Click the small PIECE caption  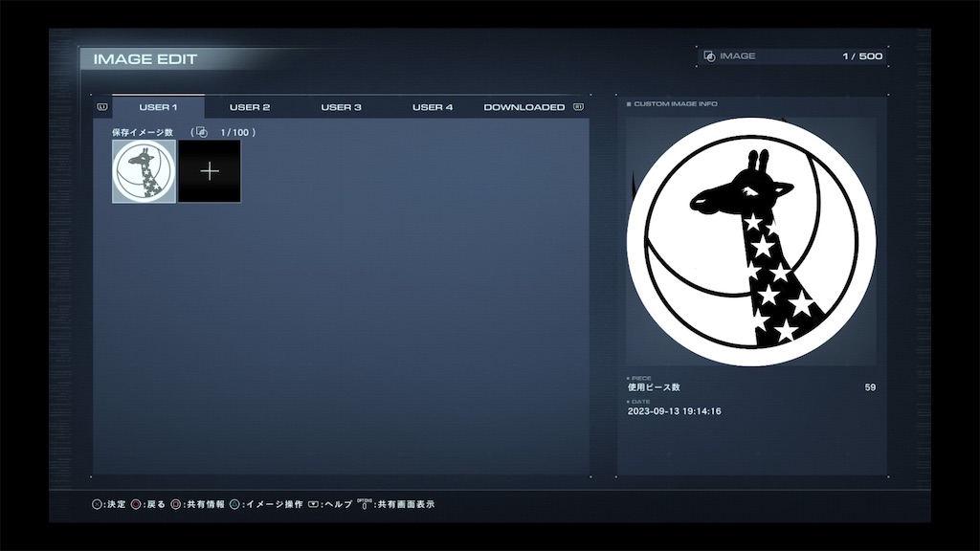pos(641,378)
